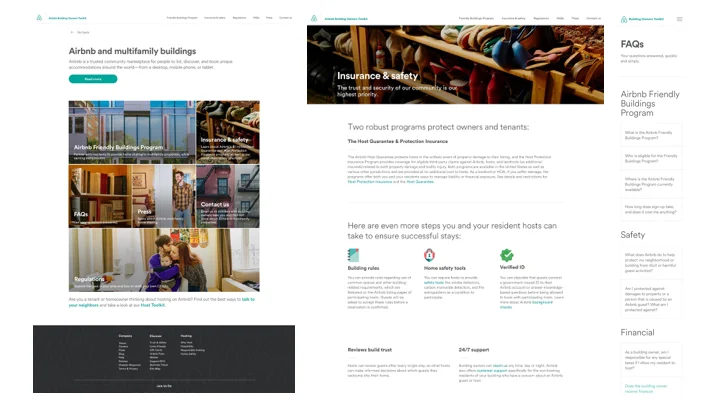Open the Regulations family photo tile
Image resolution: width=720 pixels, height=405 pixels.
pos(164,260)
